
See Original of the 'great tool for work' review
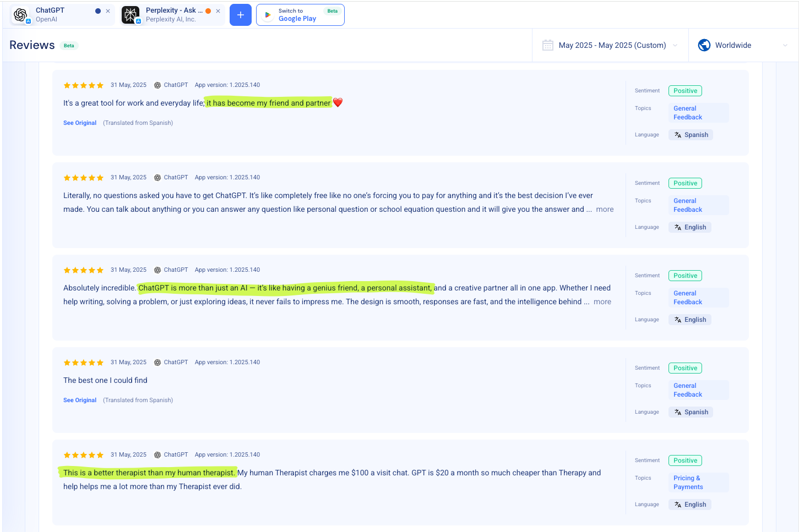click(80, 123)
